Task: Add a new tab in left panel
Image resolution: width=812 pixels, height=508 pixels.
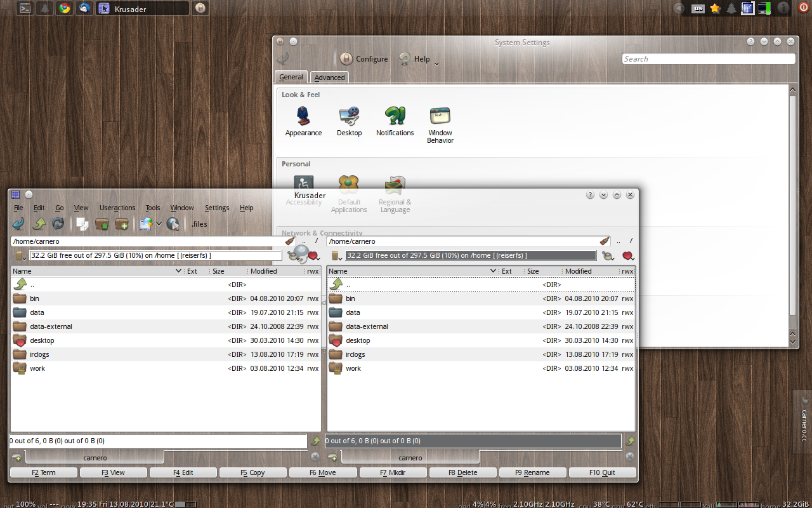Action: pyautogui.click(x=16, y=457)
